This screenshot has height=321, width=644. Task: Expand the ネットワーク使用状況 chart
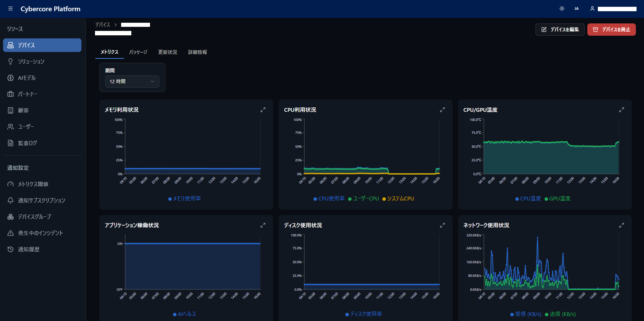622,225
